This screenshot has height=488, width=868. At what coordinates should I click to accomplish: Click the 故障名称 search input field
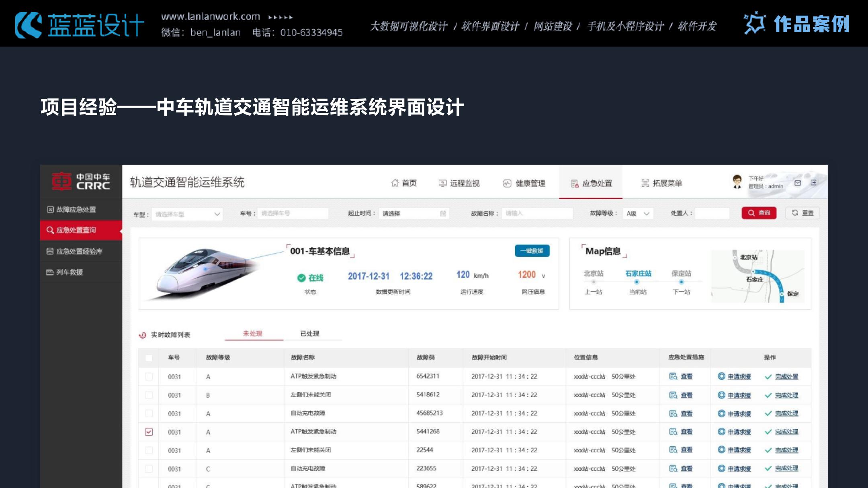coord(538,213)
